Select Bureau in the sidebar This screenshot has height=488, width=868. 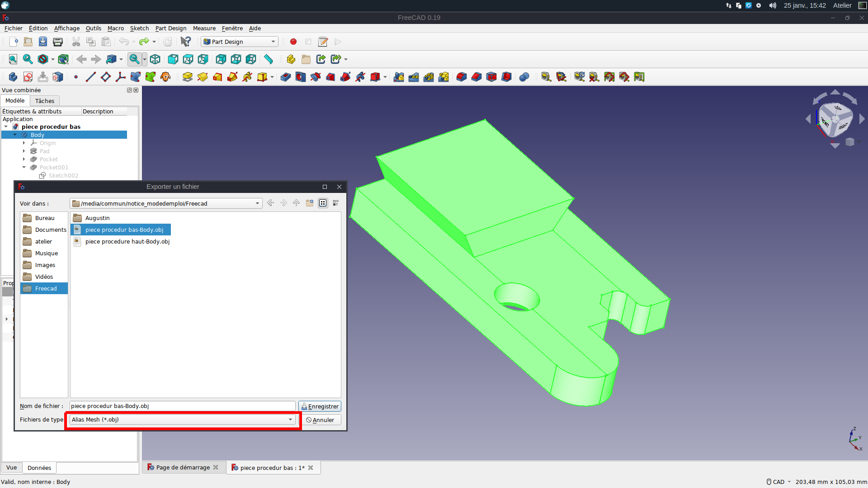click(44, 218)
